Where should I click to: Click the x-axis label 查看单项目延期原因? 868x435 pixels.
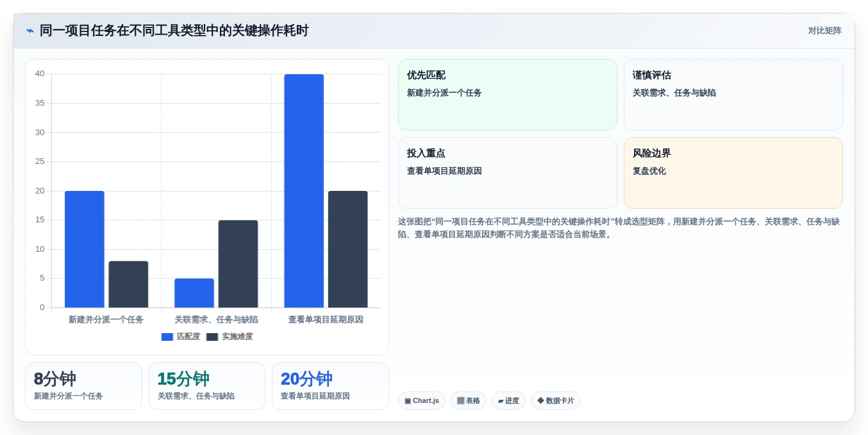(x=326, y=320)
